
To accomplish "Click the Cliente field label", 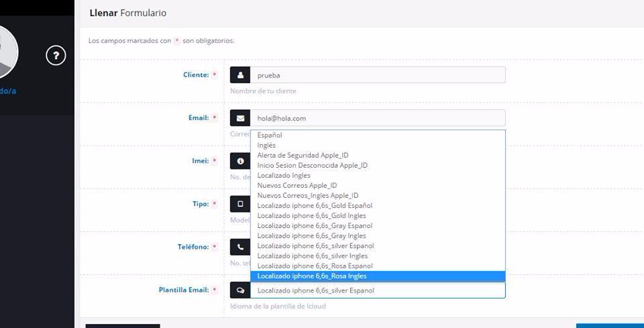I will (x=196, y=75).
